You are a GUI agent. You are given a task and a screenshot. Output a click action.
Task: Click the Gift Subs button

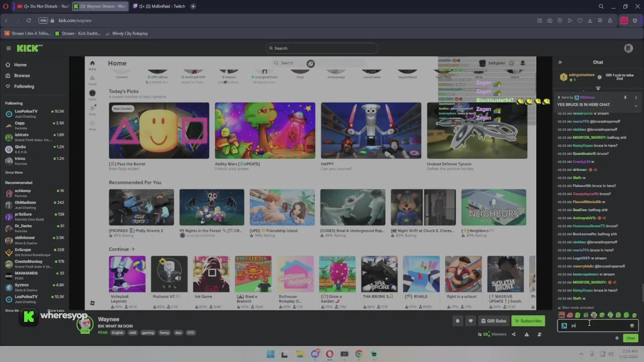[493, 321]
